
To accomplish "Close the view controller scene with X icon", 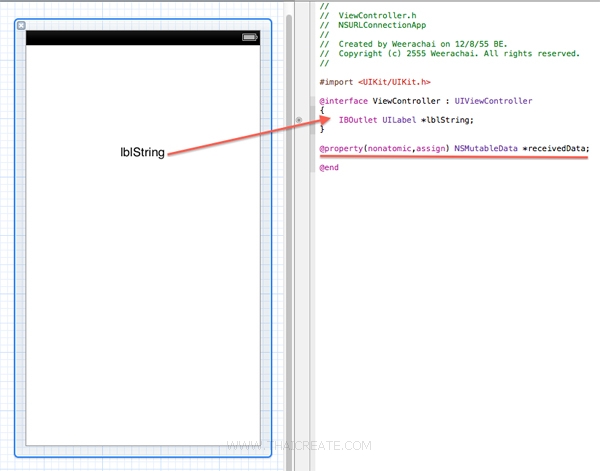I will coord(21,26).
